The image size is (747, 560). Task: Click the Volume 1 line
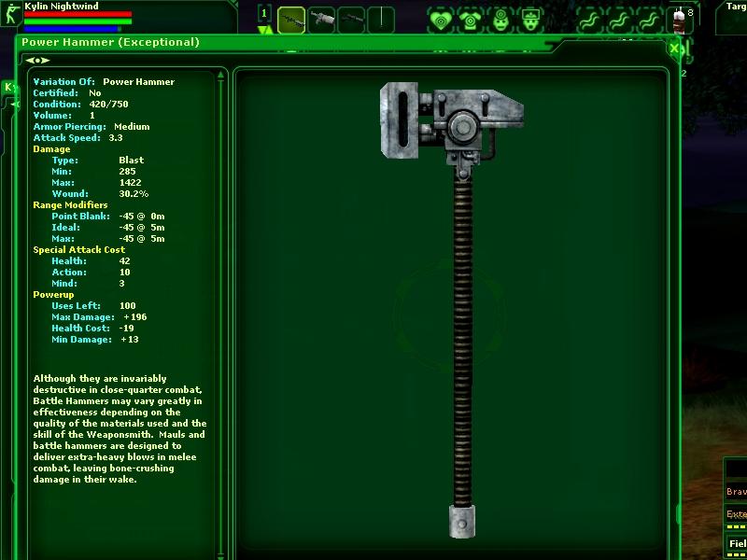[63, 115]
